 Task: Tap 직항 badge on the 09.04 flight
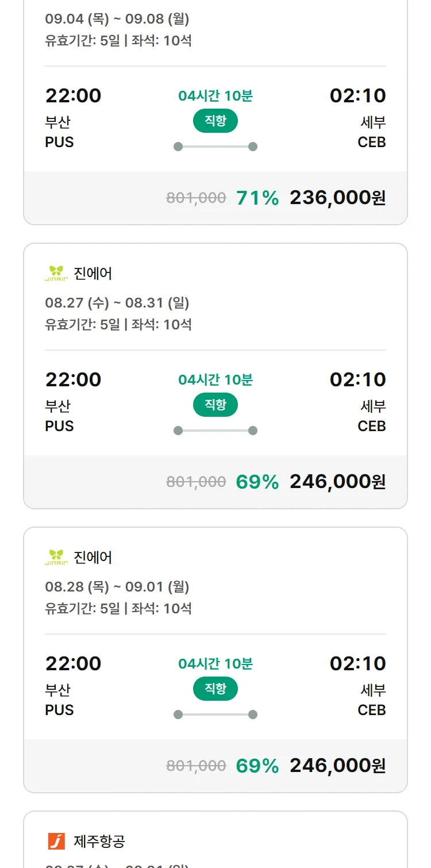[x=215, y=121]
